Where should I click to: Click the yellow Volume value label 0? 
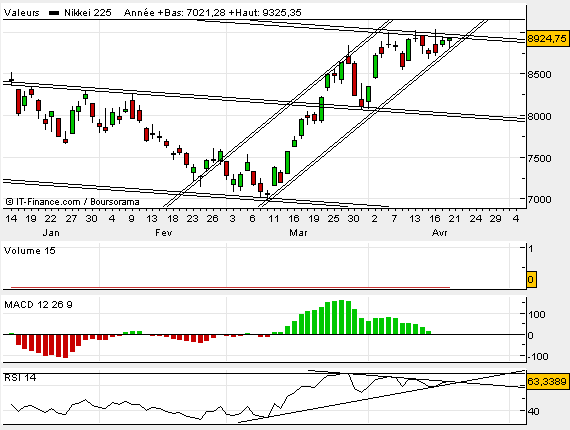pyautogui.click(x=531, y=280)
